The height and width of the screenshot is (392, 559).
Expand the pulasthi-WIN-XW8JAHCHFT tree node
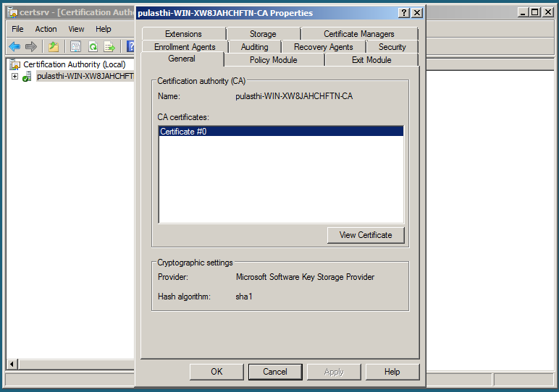coord(14,76)
